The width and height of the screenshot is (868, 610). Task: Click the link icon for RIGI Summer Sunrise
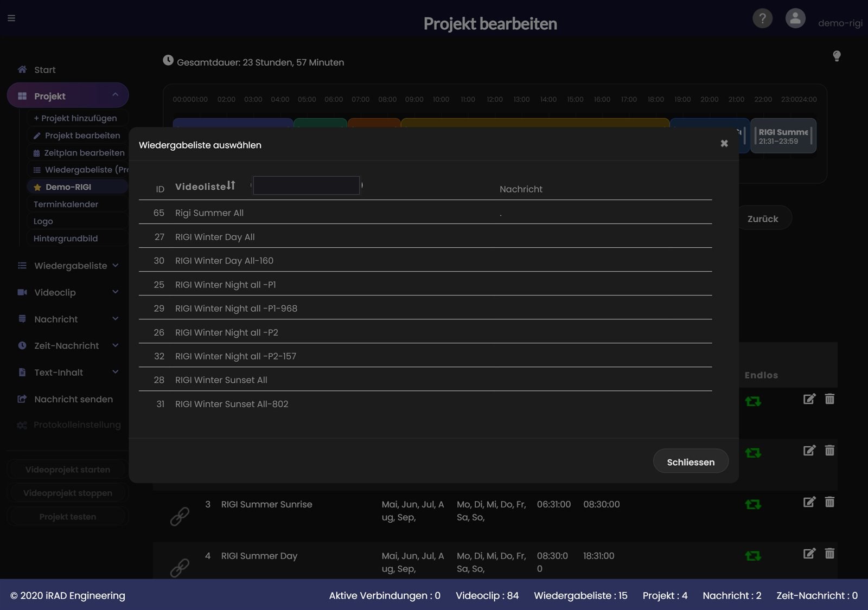pyautogui.click(x=180, y=516)
